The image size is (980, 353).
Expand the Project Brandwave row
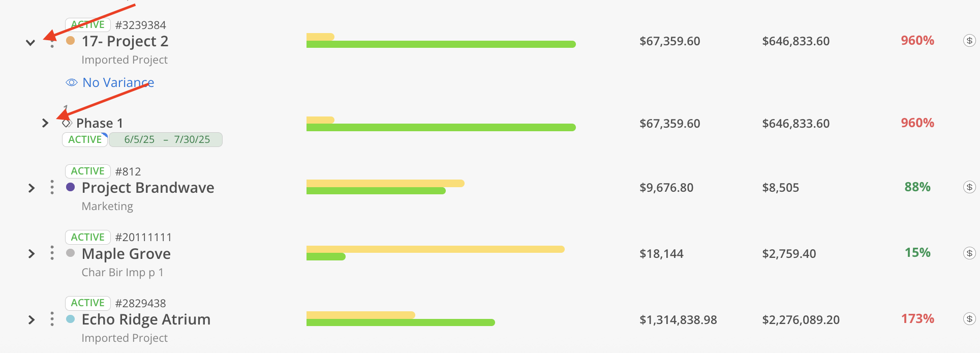pyautogui.click(x=32, y=188)
